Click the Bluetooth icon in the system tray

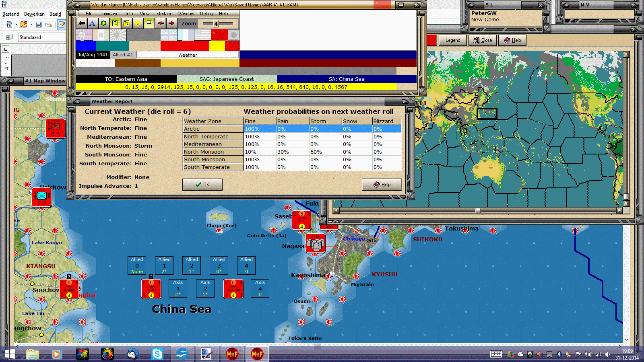[559, 354]
